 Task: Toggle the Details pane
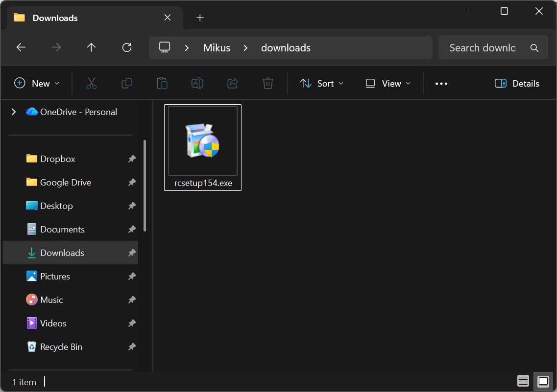click(x=517, y=83)
